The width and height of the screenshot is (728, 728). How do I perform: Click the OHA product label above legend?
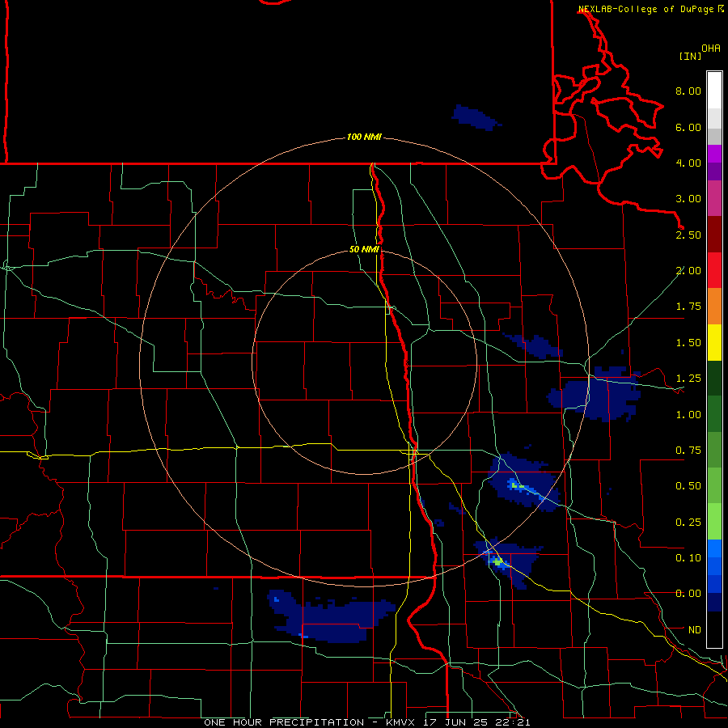pos(711,49)
